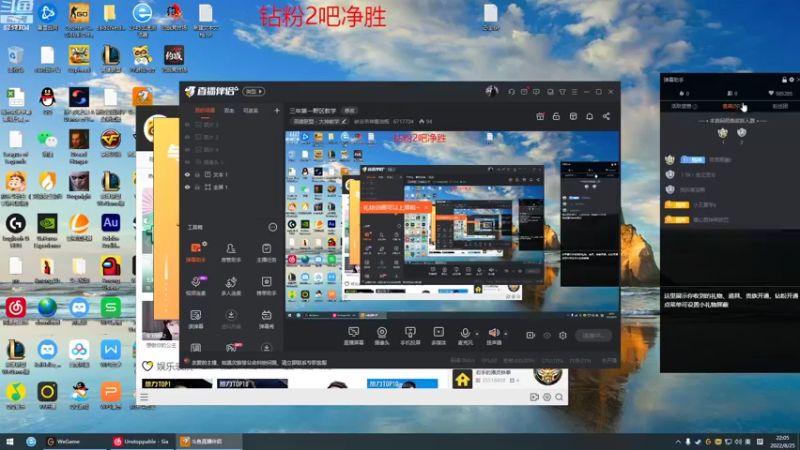Screen dimensions: 800x450
Task: Click the record video icon beside settings
Action: click(531, 335)
